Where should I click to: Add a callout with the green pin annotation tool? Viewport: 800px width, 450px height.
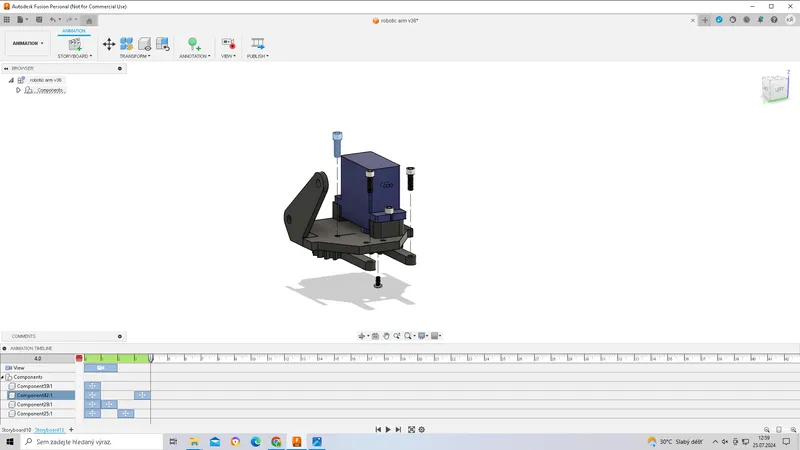coord(194,44)
